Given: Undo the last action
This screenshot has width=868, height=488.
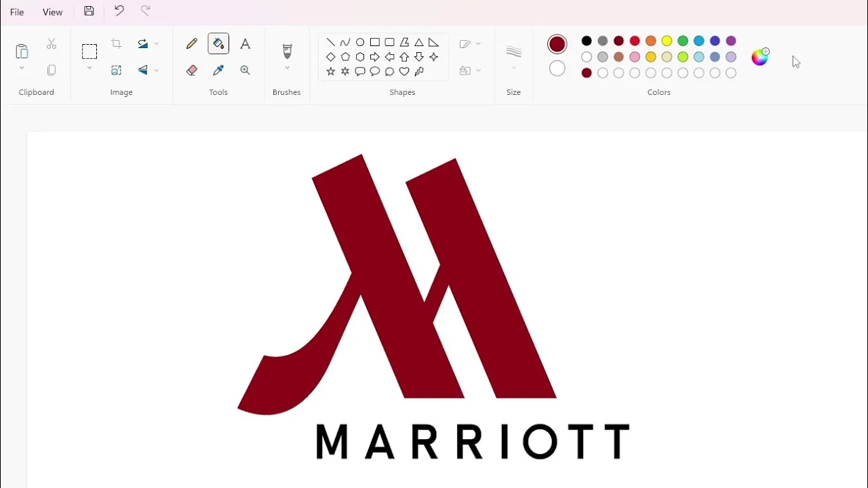Looking at the screenshot, I should [x=119, y=11].
